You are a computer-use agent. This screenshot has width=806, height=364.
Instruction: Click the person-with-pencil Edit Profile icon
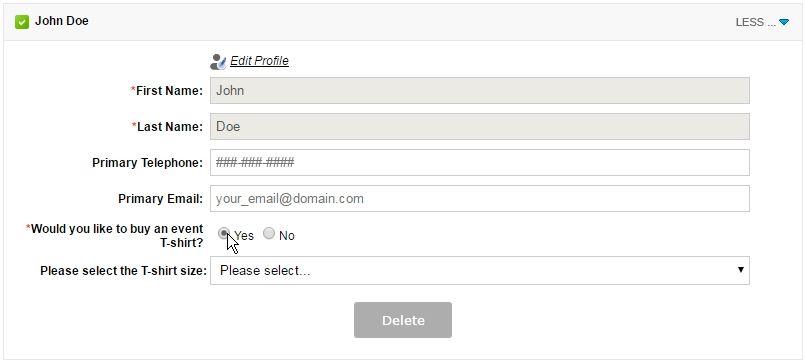tap(218, 62)
